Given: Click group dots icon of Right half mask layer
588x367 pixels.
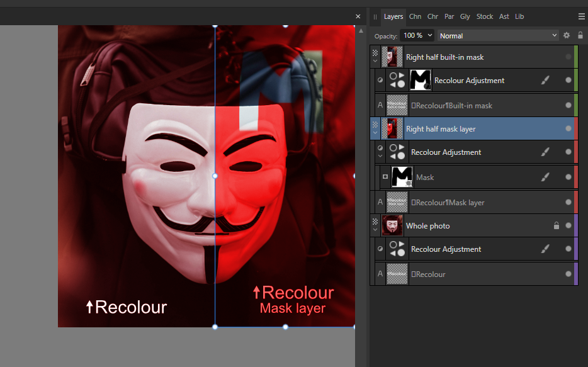Looking at the screenshot, I should (375, 125).
